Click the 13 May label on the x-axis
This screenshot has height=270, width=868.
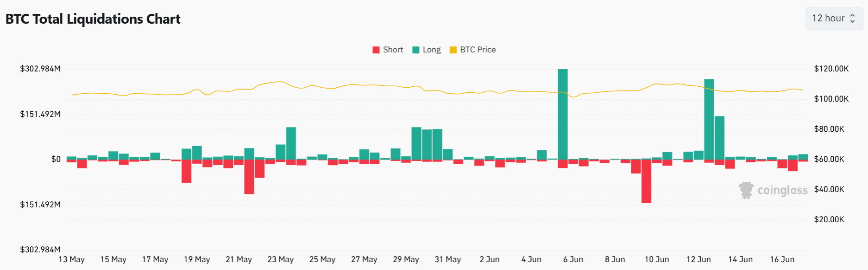[73, 259]
